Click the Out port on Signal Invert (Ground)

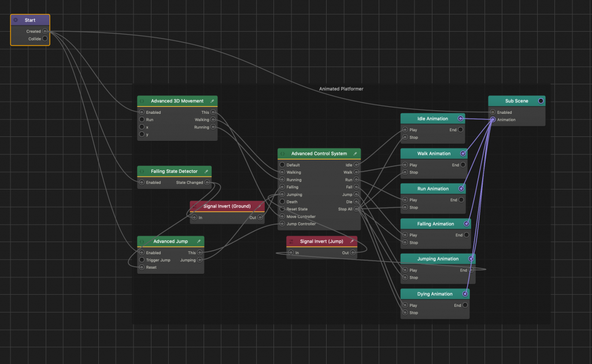(x=260, y=217)
